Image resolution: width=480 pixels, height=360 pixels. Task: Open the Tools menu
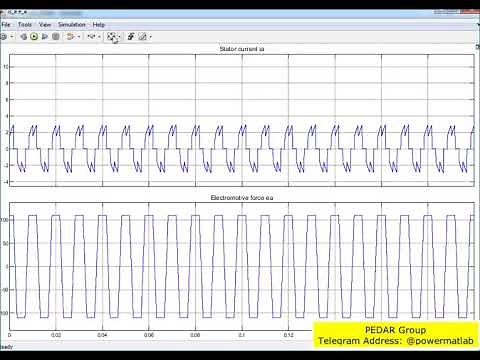tap(25, 25)
